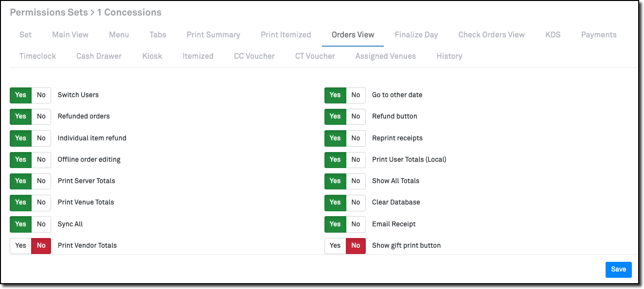Turn off Print User Totals (Local)
The width and height of the screenshot is (644, 289).
pyautogui.click(x=356, y=160)
